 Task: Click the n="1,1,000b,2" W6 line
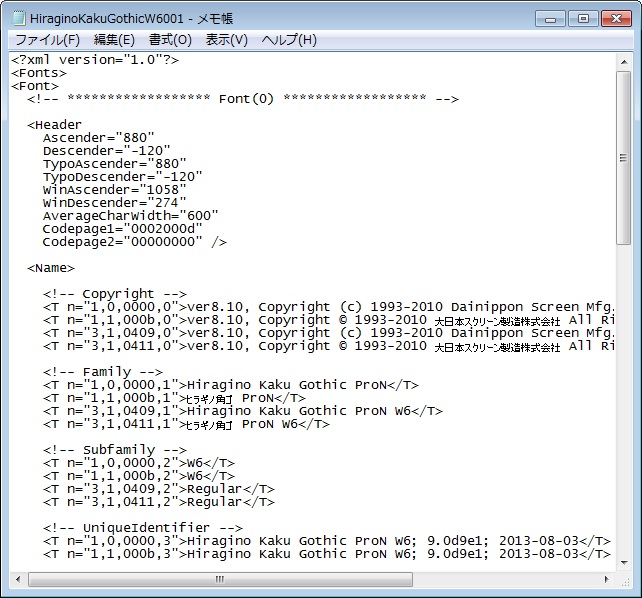point(139,476)
